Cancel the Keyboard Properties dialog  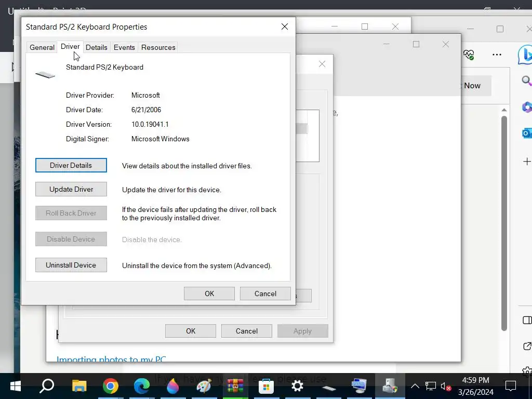point(265,294)
